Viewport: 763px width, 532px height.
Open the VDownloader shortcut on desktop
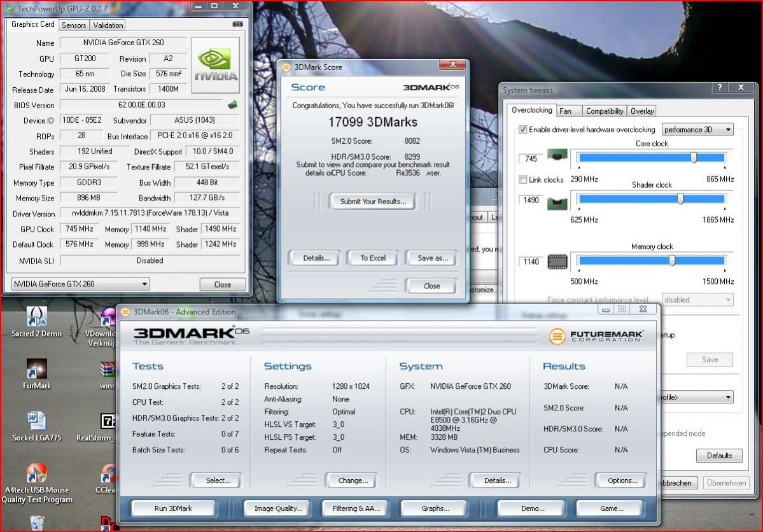(101, 327)
